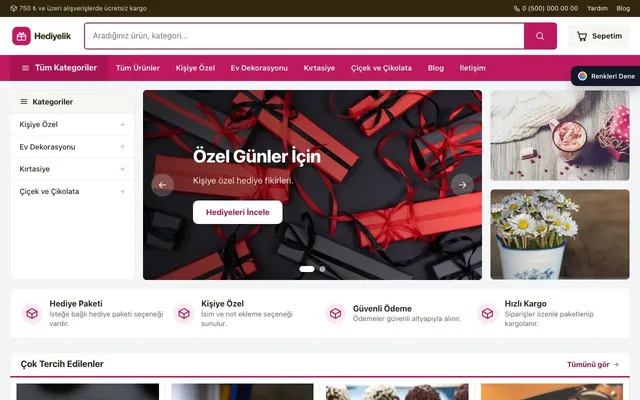640x400 pixels.
Task: Select Kırtasiye in the sidebar categories
Action: (x=35, y=169)
